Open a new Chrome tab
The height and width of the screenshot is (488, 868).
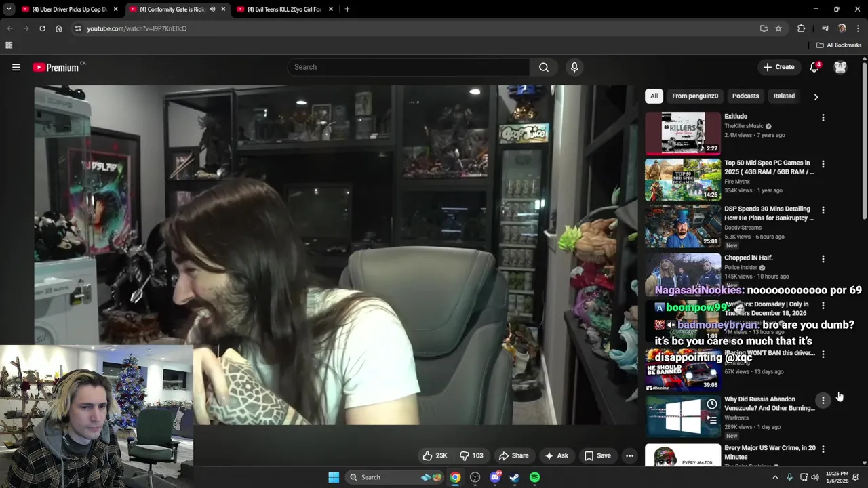pyautogui.click(x=347, y=9)
